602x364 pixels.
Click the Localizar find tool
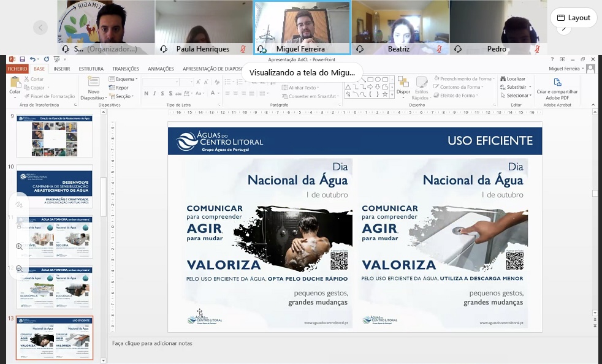(512, 79)
